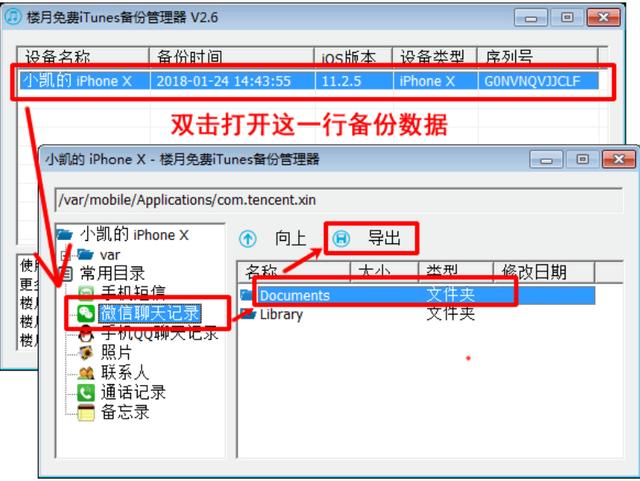Click the file type column header
The image size is (640, 481).
[456, 272]
